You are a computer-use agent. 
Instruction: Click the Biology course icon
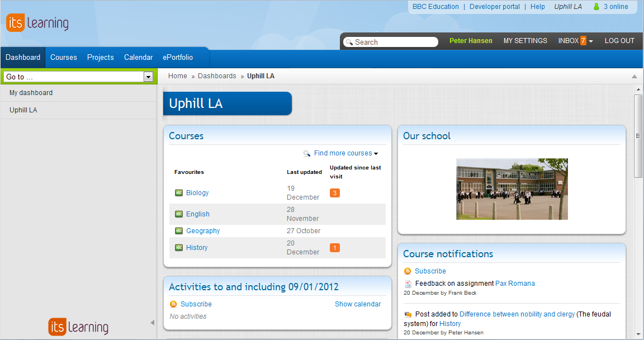pyautogui.click(x=179, y=192)
